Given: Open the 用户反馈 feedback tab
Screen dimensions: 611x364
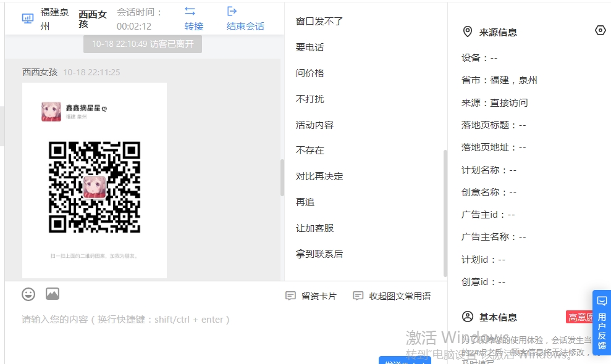Looking at the screenshot, I should [x=602, y=323].
